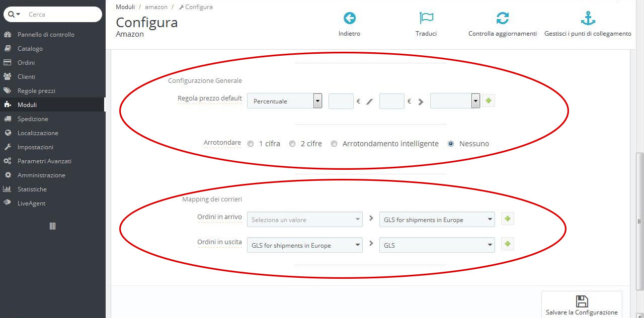Click the amazon breadcrumb link
The height and width of the screenshot is (318, 644).
156,7
